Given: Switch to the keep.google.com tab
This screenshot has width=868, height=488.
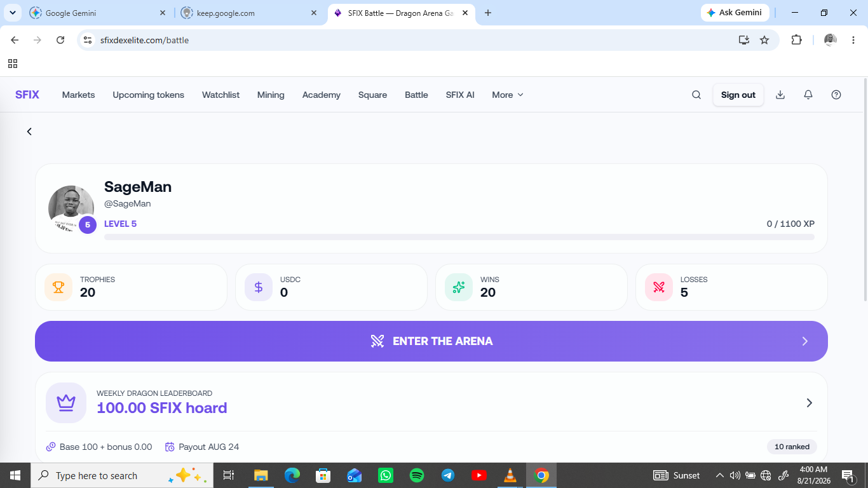Looking at the screenshot, I should [250, 13].
